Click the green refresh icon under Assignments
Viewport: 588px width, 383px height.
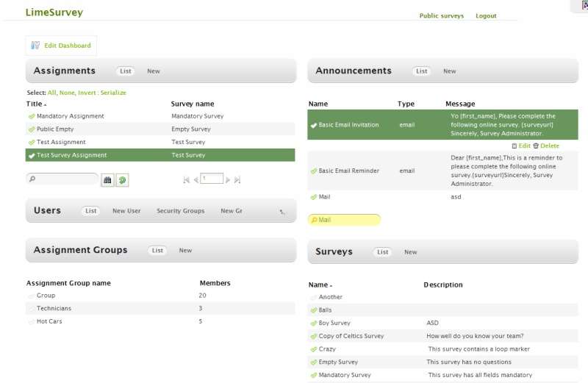pyautogui.click(x=122, y=179)
